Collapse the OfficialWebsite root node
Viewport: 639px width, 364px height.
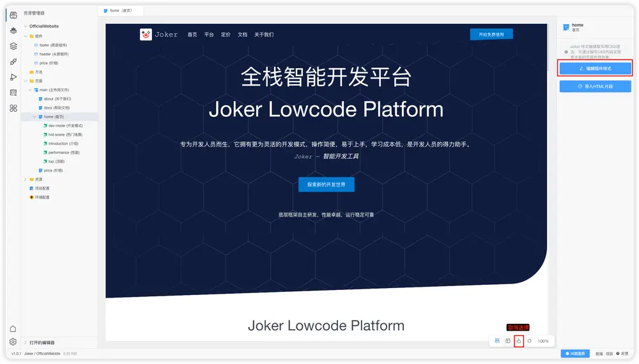[26, 26]
